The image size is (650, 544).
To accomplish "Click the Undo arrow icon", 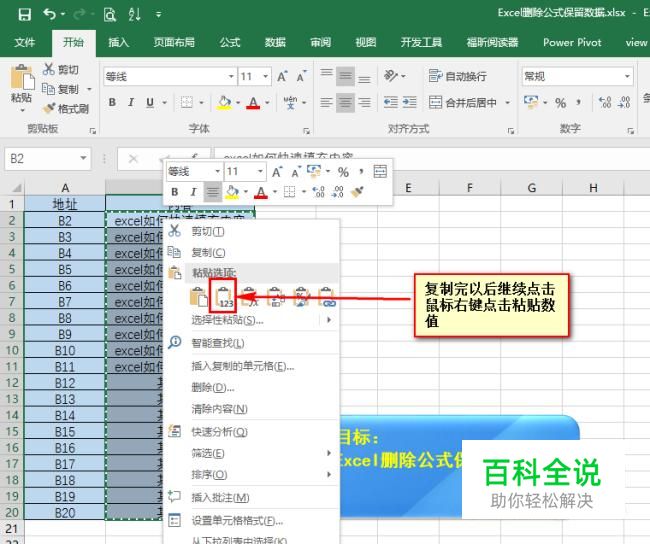I will click(49, 14).
